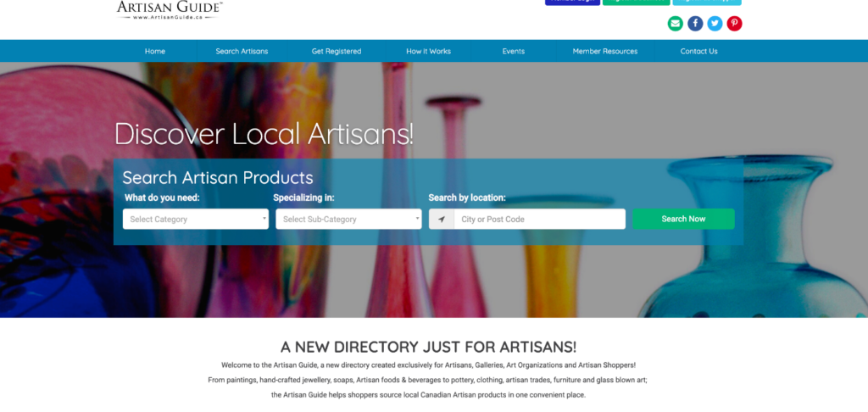This screenshot has height=412, width=868.
Task: Open the Twitter bird icon
Action: pos(715,24)
